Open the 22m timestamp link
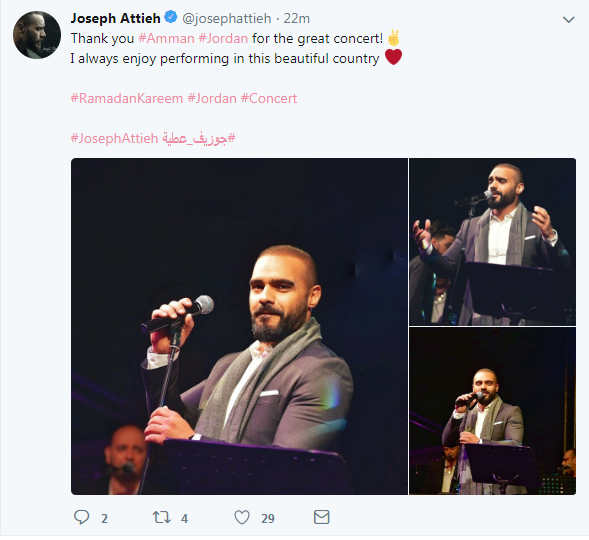589x540 pixels. (296, 18)
